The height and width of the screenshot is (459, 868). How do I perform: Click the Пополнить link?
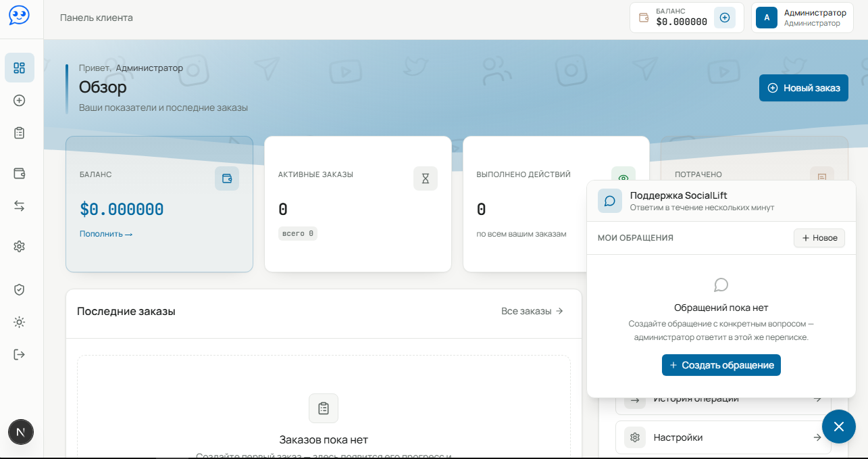click(106, 234)
